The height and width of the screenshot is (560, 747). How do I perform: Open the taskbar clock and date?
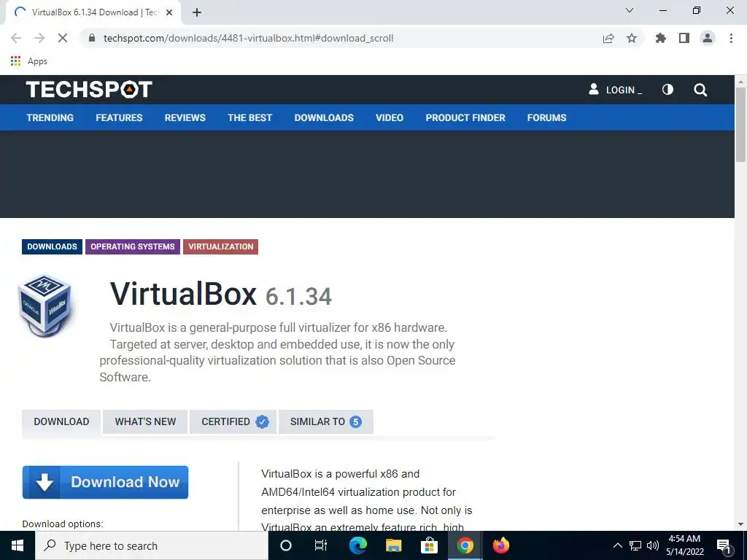[x=684, y=545]
